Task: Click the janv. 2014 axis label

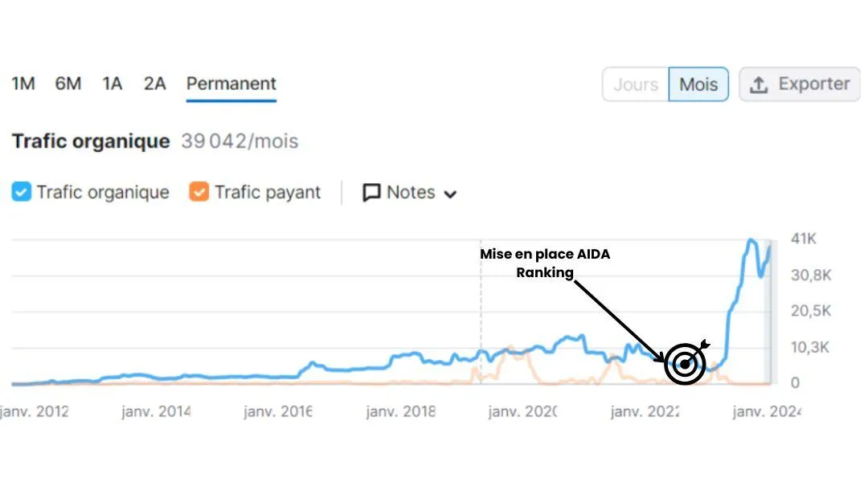Action: (x=156, y=412)
